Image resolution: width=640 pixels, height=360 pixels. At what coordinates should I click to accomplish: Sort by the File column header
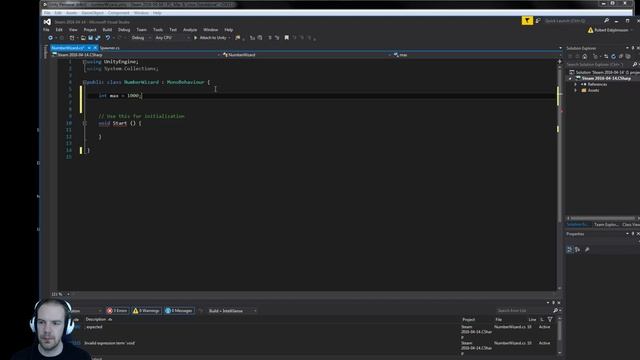(x=498, y=320)
